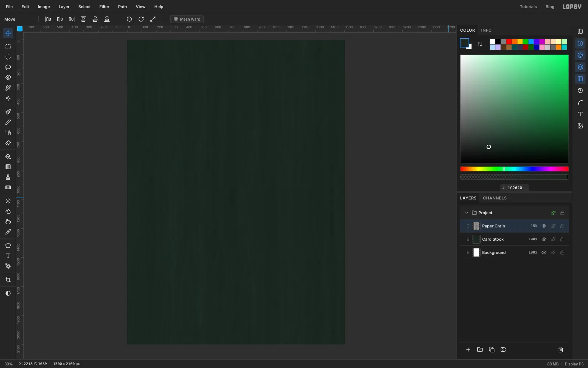The image size is (588, 368).
Task: Delete the selected layer with the trash icon
Action: (x=561, y=350)
